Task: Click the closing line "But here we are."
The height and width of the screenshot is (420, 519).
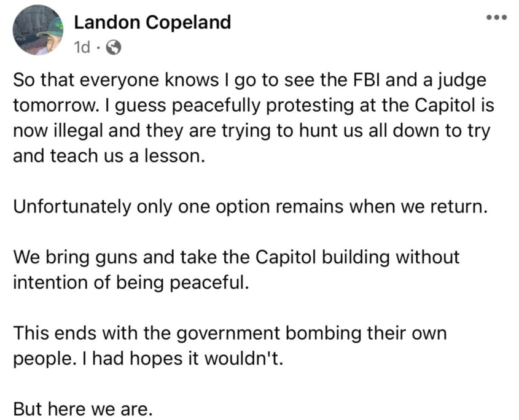Action: (x=82, y=408)
